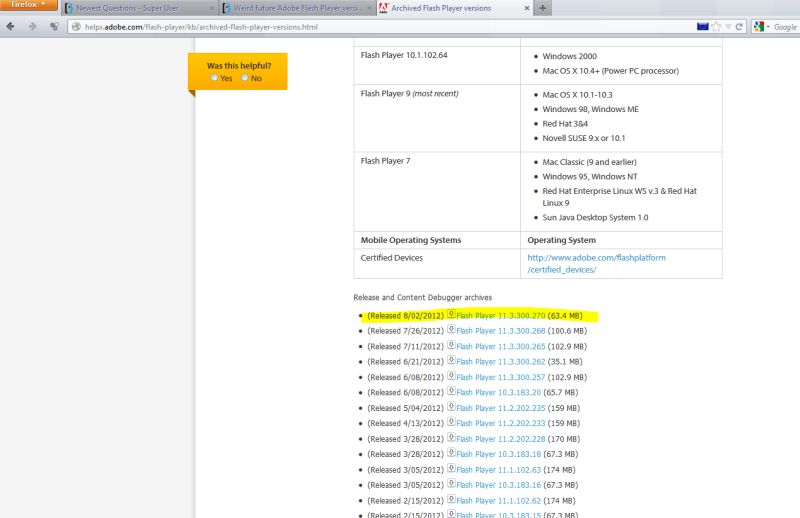Image resolution: width=800 pixels, height=518 pixels.
Task: Select No in Was this helpful
Action: tap(245, 78)
